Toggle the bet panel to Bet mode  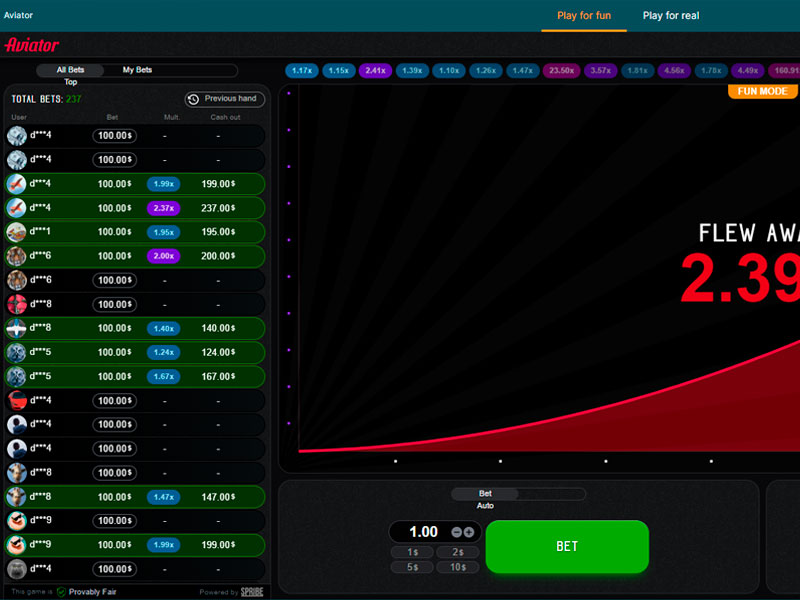click(485, 493)
